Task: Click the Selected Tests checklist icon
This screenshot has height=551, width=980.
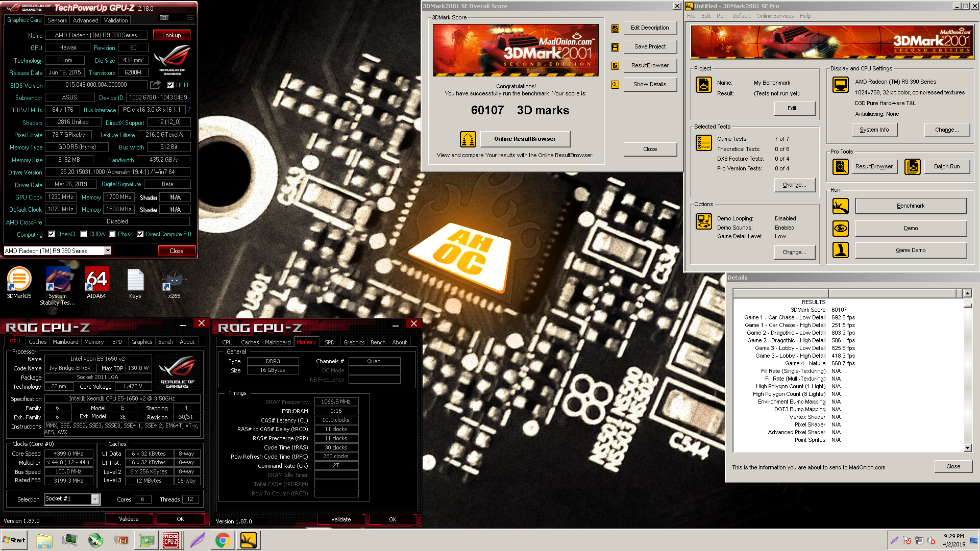Action: click(704, 143)
